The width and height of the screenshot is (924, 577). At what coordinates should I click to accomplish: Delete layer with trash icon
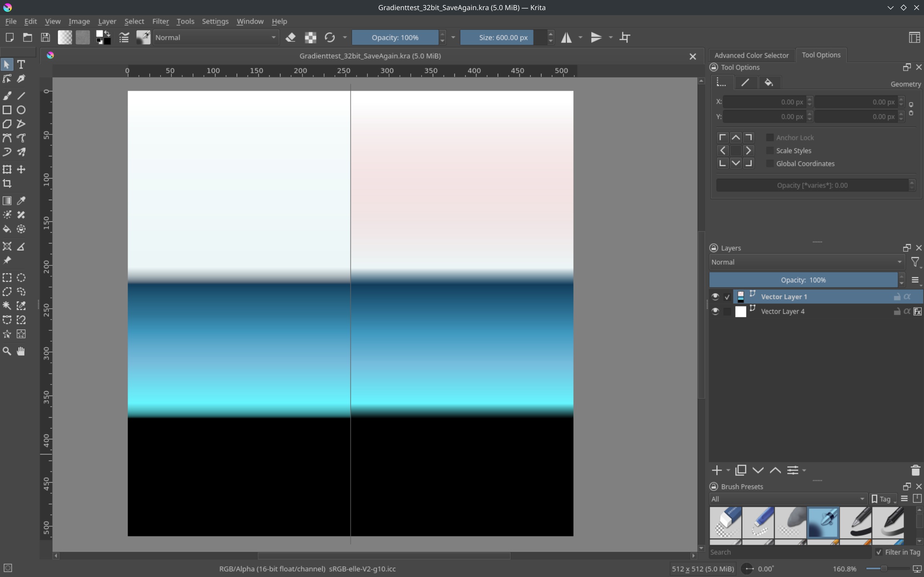click(915, 471)
